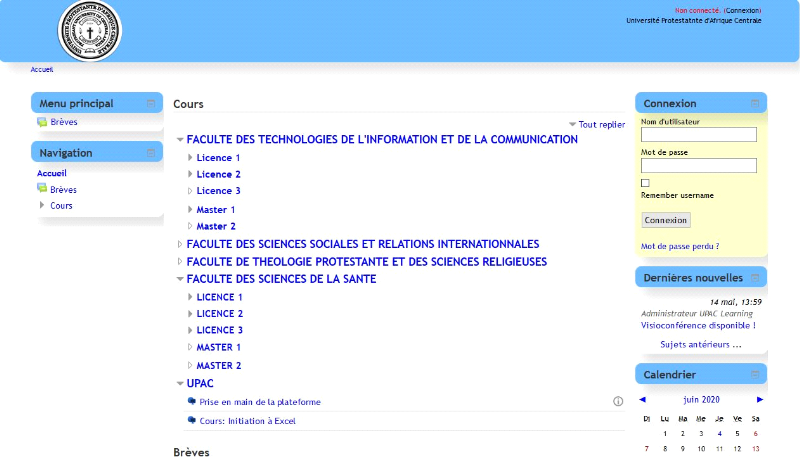This screenshot has height=460, width=800.
Task: Open FACULTE DE THEOLOGIE PROTESTANTE category link
Action: 367,262
